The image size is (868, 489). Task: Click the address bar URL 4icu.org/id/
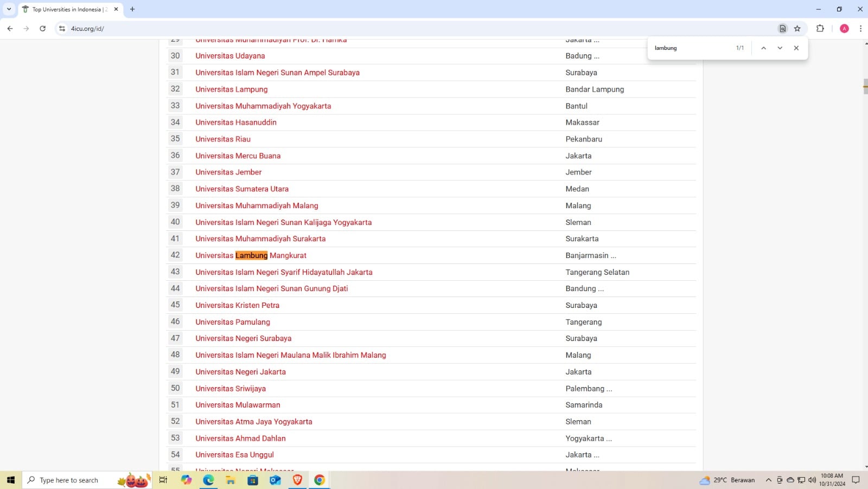pos(87,29)
